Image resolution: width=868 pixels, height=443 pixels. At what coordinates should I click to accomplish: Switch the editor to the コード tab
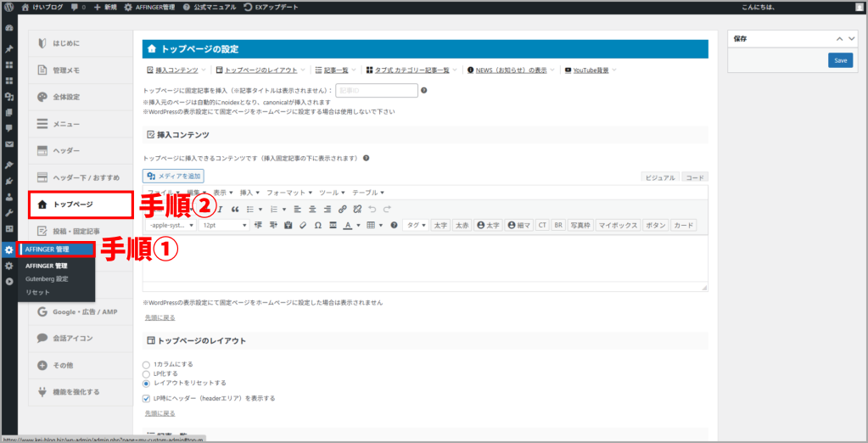(x=695, y=177)
